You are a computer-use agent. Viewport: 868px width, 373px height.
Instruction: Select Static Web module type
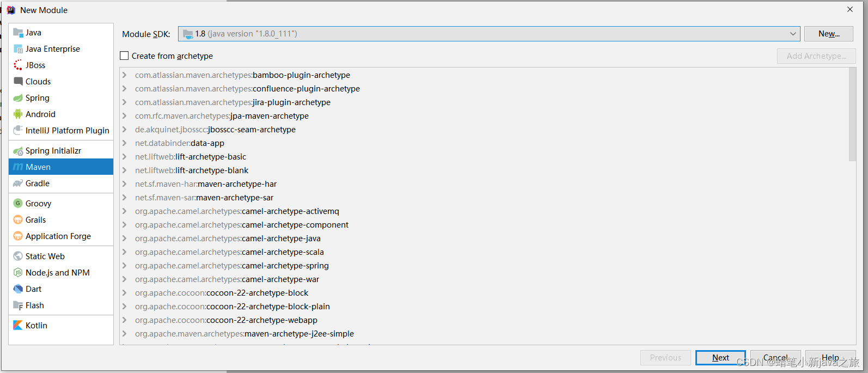[61, 256]
